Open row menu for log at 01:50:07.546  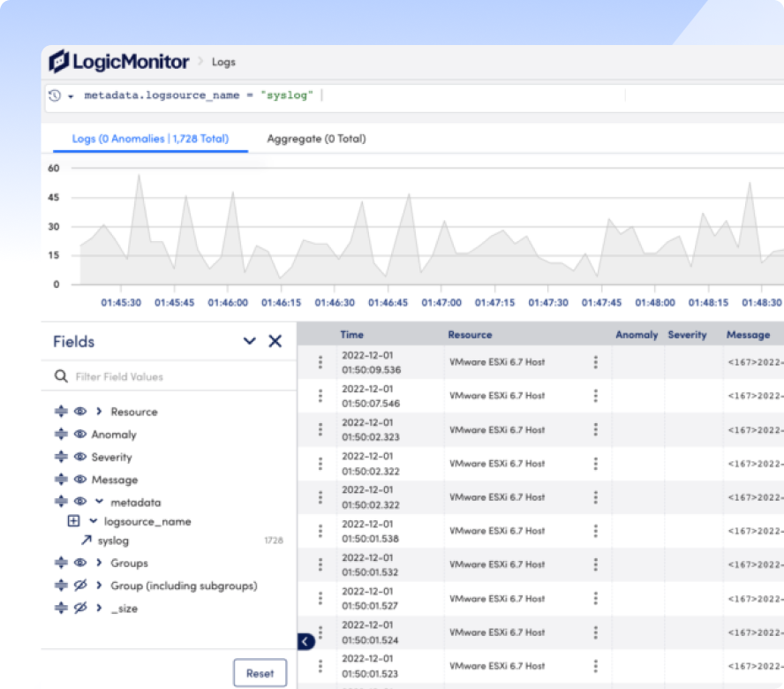(x=320, y=396)
